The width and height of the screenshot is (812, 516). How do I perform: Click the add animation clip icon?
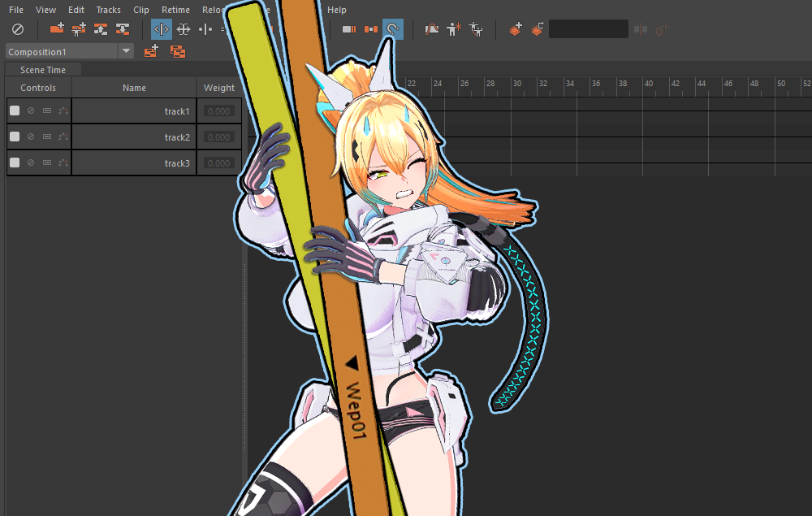(57, 29)
